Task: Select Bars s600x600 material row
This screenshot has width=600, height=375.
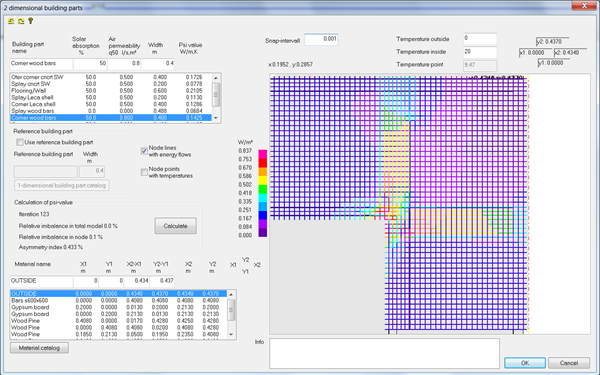Action: (118, 301)
